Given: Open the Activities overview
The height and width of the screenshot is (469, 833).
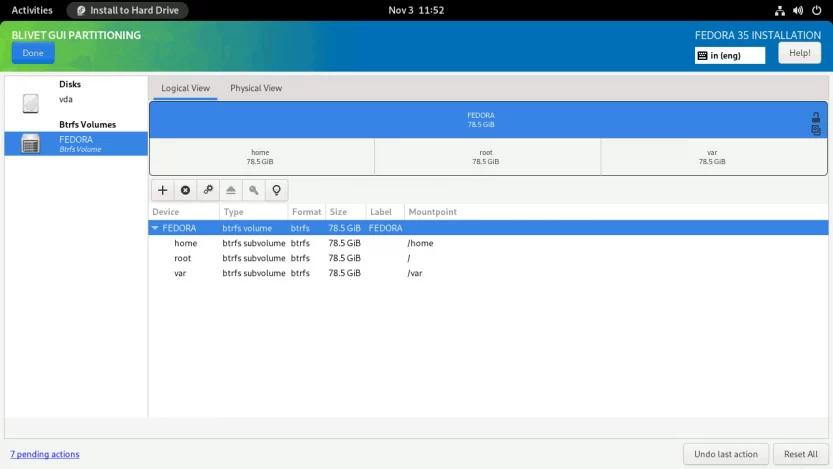Looking at the screenshot, I should [x=32, y=10].
